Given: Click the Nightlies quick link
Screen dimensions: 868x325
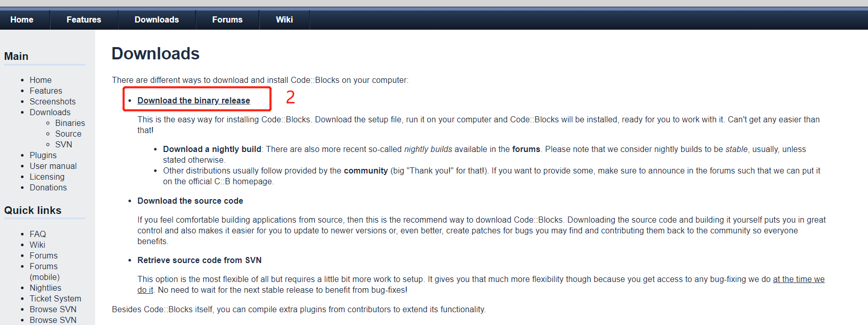Looking at the screenshot, I should point(46,288).
